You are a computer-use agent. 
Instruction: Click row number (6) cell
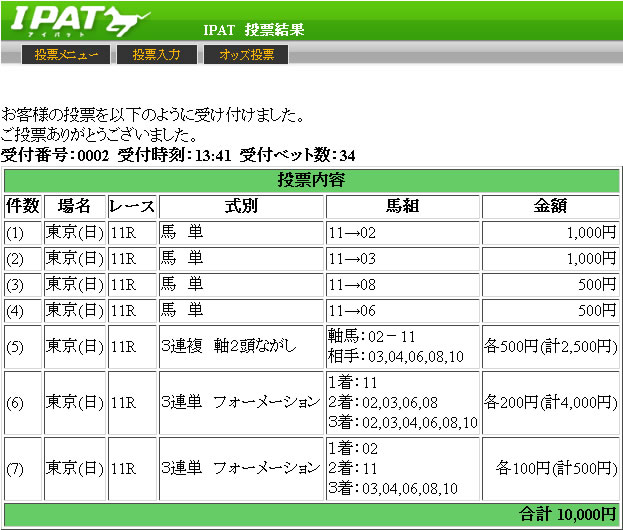pos(23,403)
